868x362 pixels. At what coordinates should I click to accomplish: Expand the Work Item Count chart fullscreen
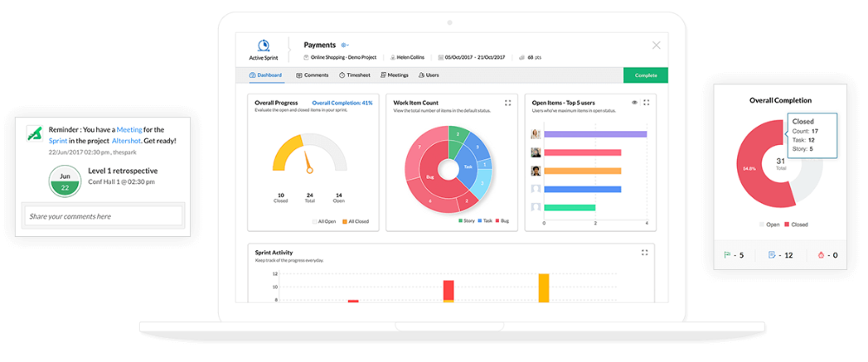coord(508,102)
